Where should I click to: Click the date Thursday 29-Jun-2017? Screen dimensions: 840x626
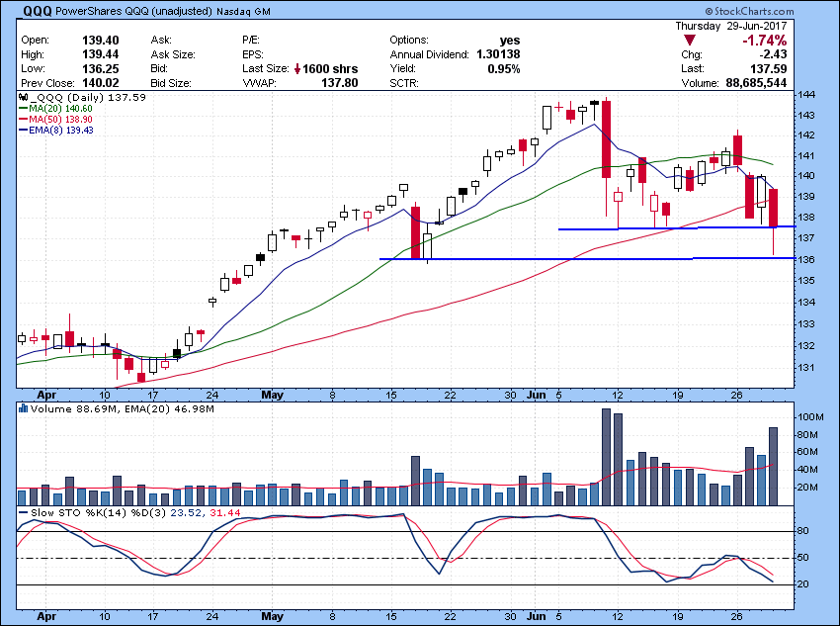pyautogui.click(x=730, y=26)
